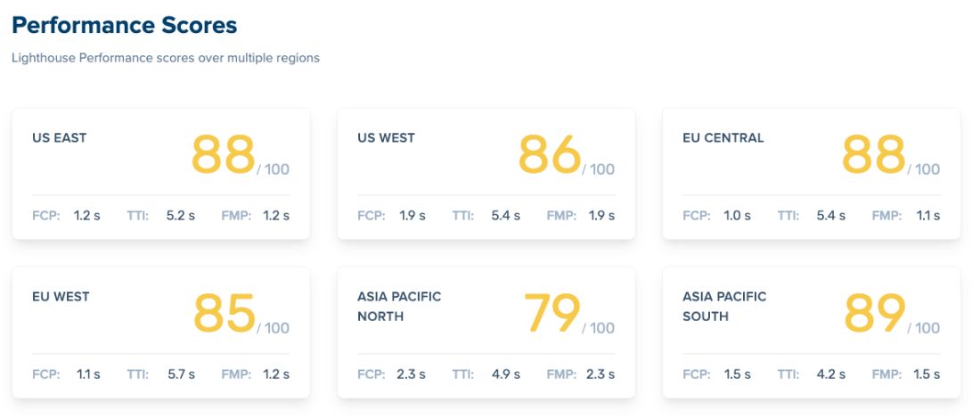Open the Asia Pacific South card
Image resolution: width=980 pixels, height=420 pixels.
pyautogui.click(x=812, y=333)
